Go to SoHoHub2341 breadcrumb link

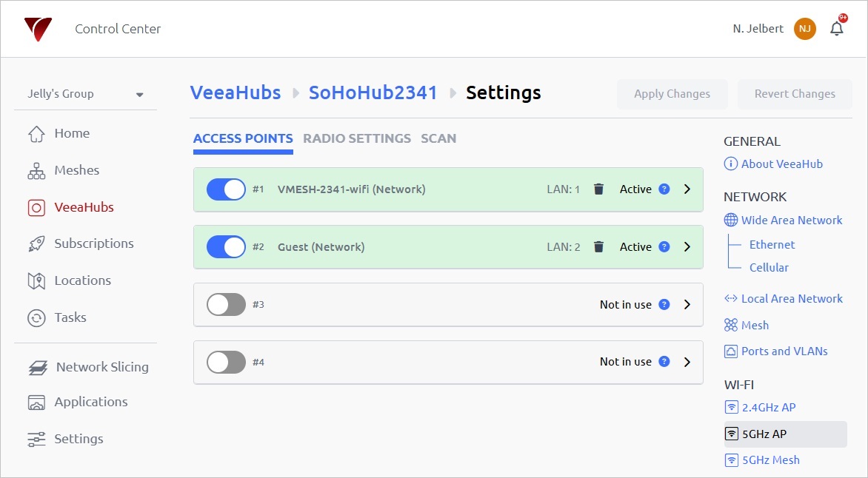coord(373,92)
